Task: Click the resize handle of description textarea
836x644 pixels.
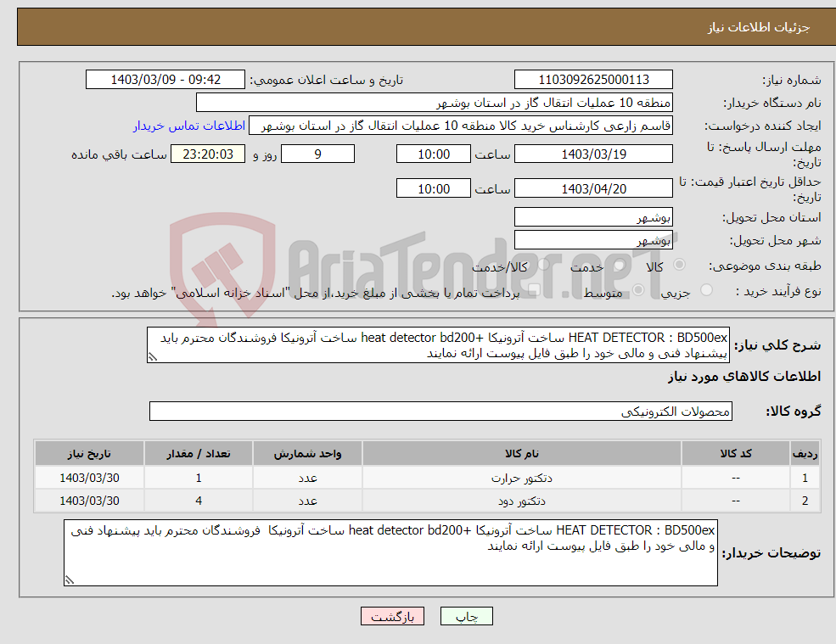Action: [x=153, y=357]
